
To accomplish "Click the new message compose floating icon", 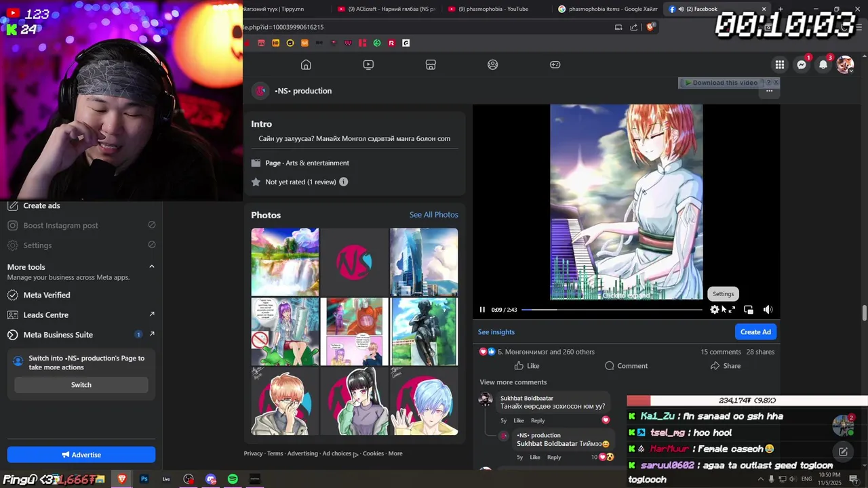I will 843,451.
